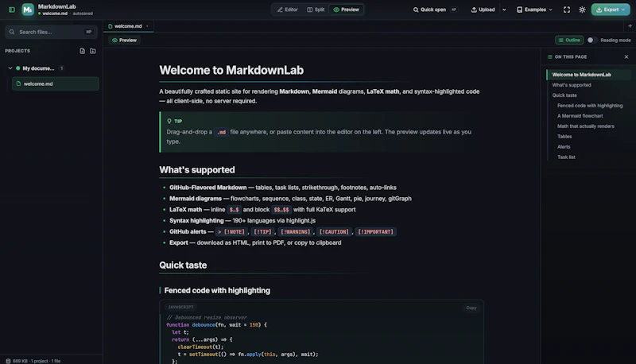This screenshot has width=636, height=364.
Task: Click the '[!IMPORTANT]' inline code tag
Action: (375, 232)
